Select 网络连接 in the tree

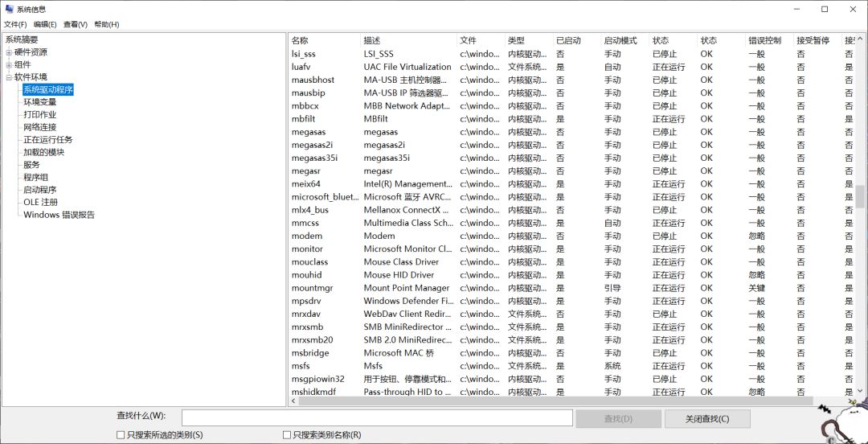pyautogui.click(x=40, y=127)
